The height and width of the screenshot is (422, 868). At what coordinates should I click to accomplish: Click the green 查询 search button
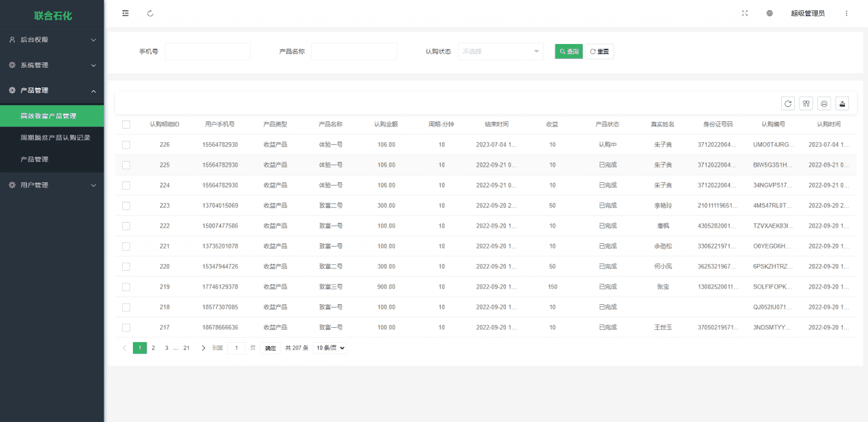568,51
